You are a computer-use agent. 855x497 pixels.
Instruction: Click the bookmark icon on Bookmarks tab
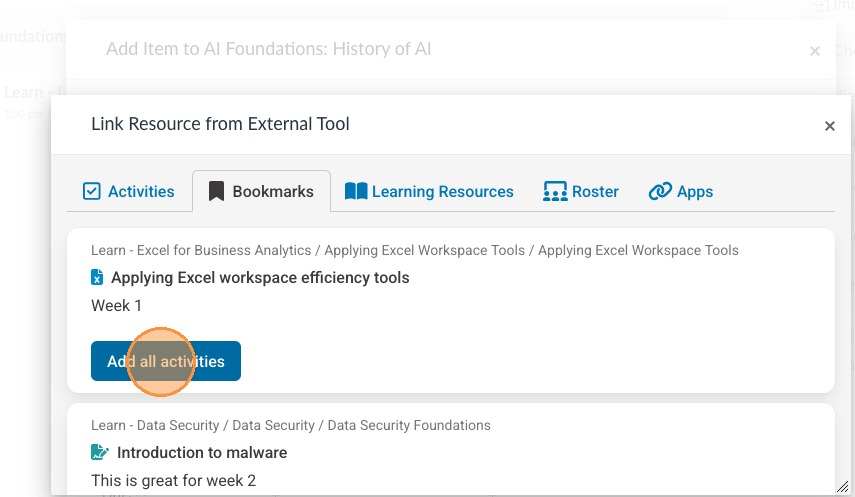coord(216,191)
